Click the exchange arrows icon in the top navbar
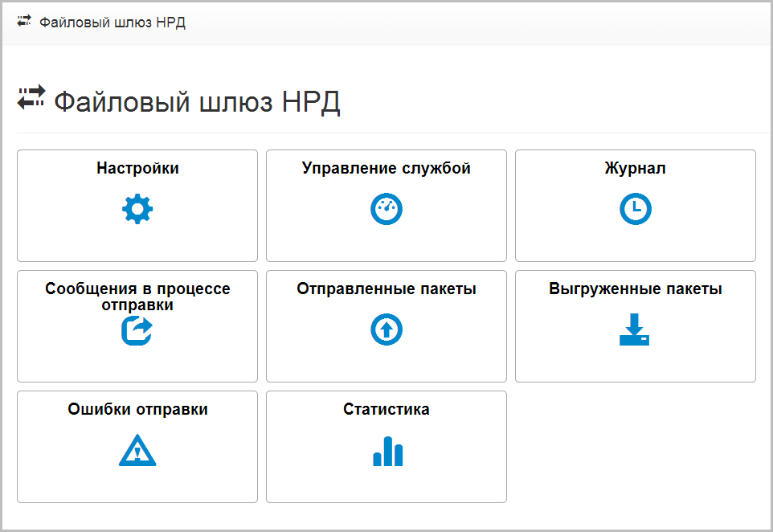This screenshot has width=773, height=532. (x=24, y=21)
